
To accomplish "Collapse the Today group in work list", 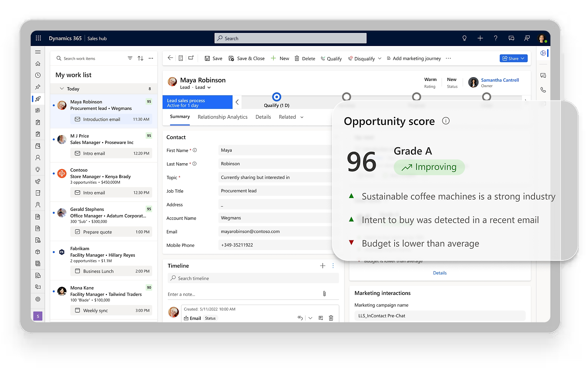I will point(62,89).
